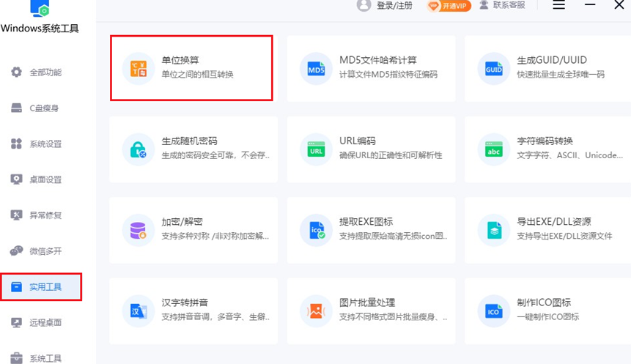Viewport: 631px width, 364px height.
Task: Click the green URL encoding icon
Action: coord(317,150)
